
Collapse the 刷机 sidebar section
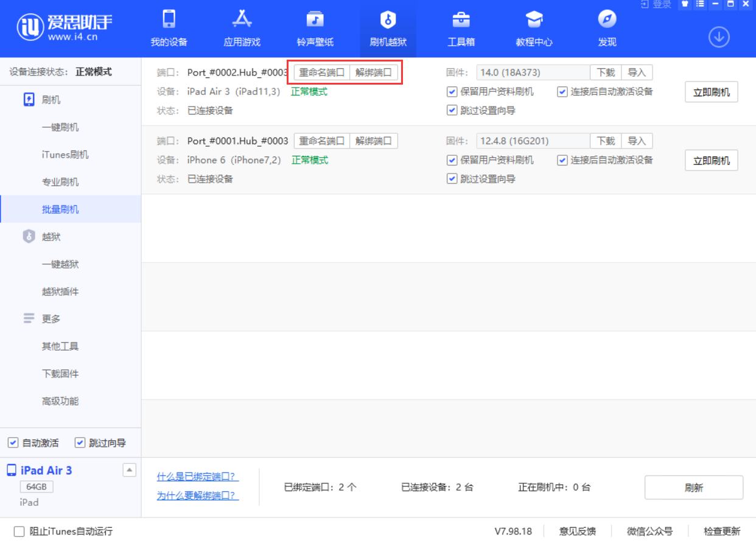point(51,100)
